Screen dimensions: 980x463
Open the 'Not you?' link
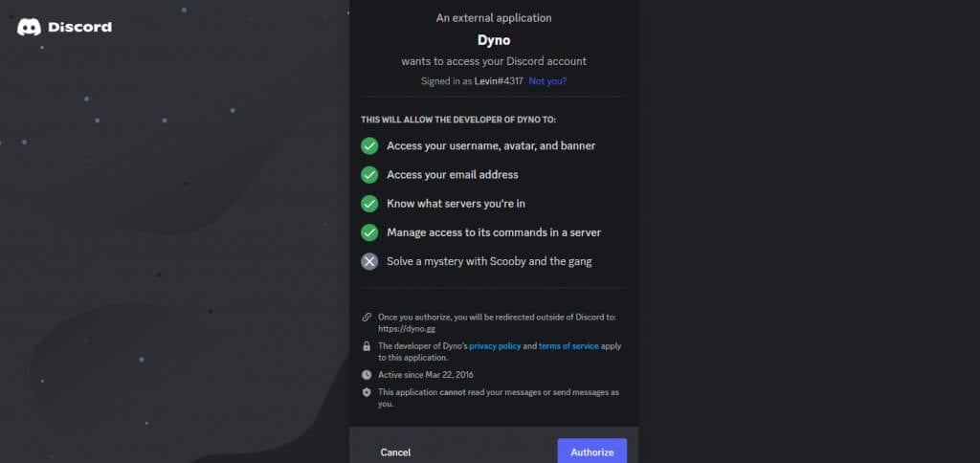coord(547,81)
